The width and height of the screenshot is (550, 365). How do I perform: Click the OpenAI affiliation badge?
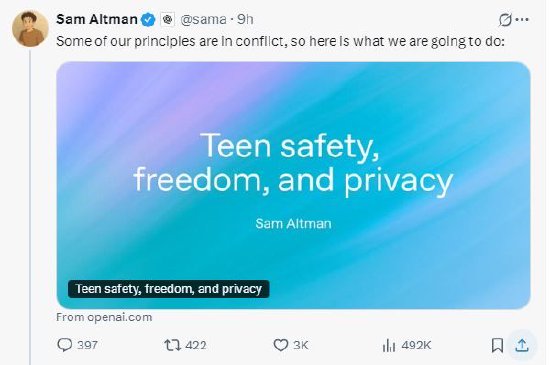(x=168, y=19)
